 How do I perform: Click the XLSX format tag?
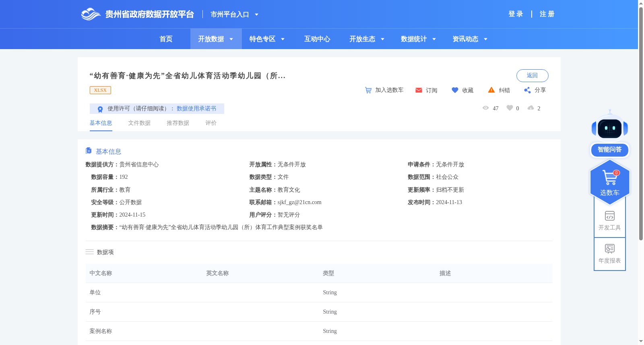point(100,90)
